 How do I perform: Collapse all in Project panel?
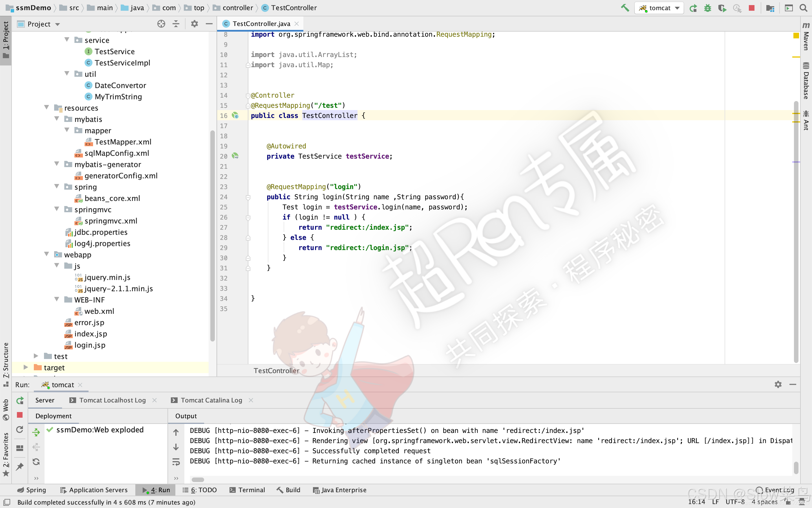click(x=176, y=24)
